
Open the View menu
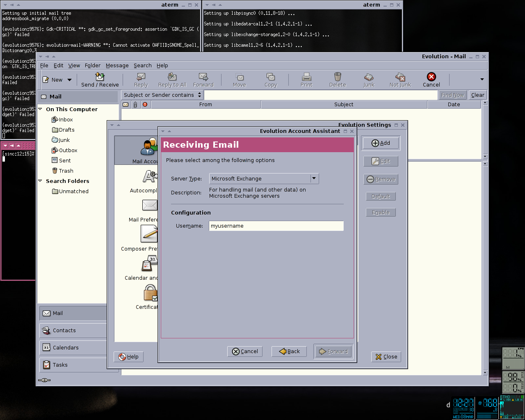point(74,66)
